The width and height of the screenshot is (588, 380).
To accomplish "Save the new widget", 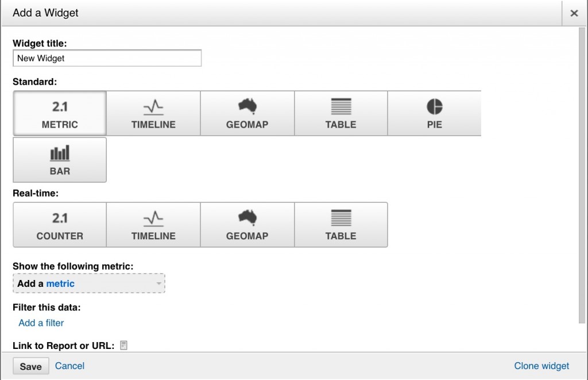I will point(30,366).
